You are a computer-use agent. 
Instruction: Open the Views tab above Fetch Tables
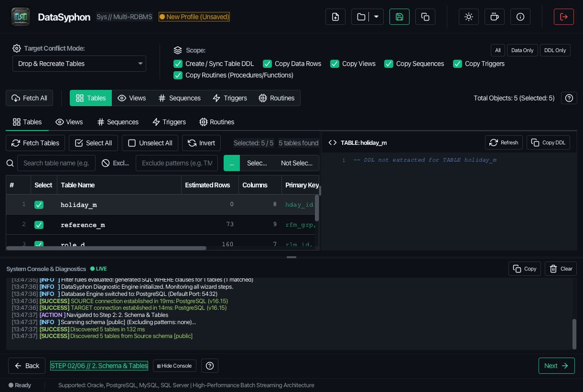[x=69, y=122]
